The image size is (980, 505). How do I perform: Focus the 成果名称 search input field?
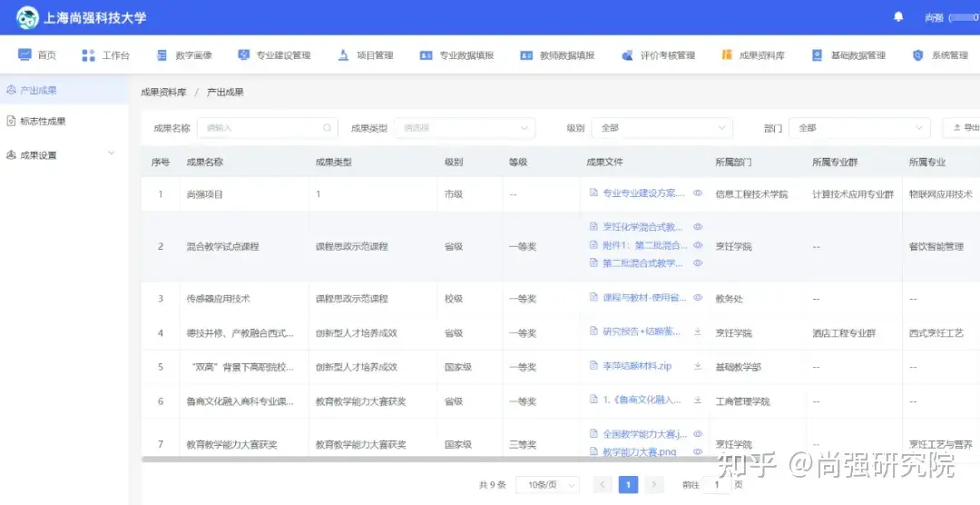[x=268, y=128]
